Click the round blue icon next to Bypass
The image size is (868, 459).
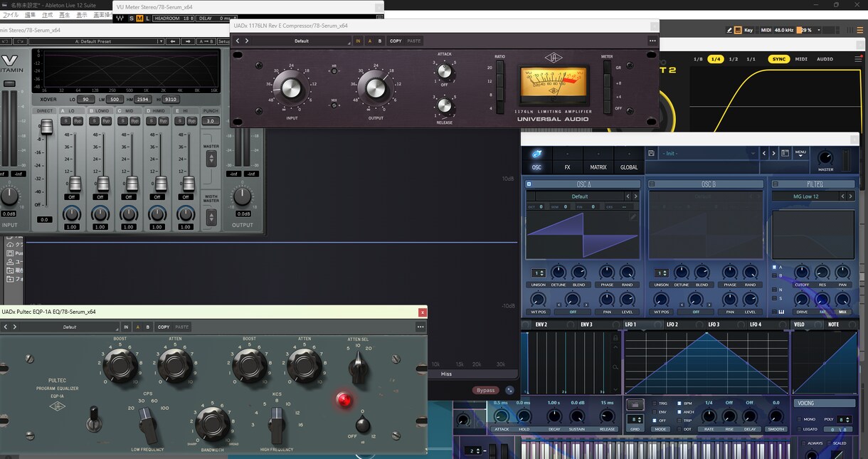coord(509,390)
